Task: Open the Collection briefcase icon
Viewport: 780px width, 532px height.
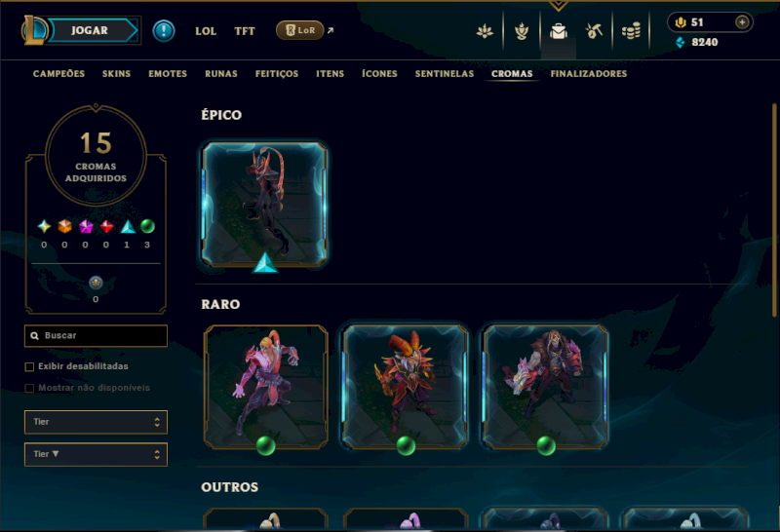Action: pos(558,31)
